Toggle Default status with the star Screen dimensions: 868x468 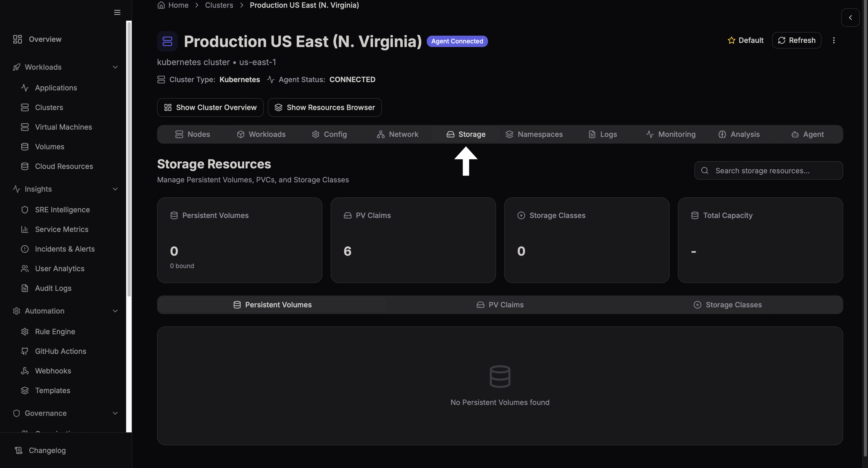click(x=731, y=40)
